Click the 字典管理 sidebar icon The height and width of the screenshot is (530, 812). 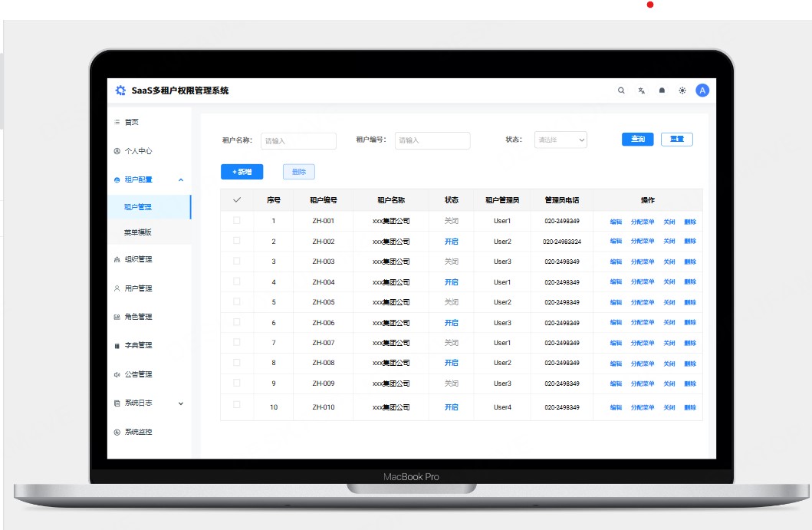click(117, 346)
